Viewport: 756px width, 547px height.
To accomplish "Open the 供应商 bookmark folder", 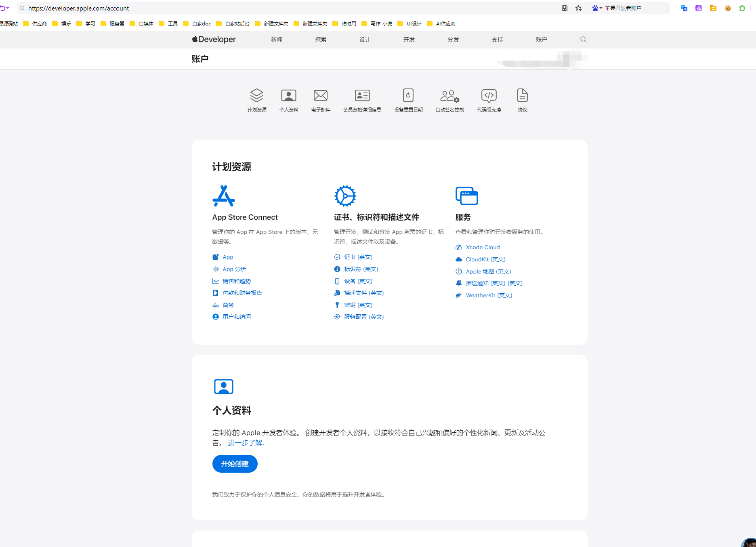I will coord(35,23).
